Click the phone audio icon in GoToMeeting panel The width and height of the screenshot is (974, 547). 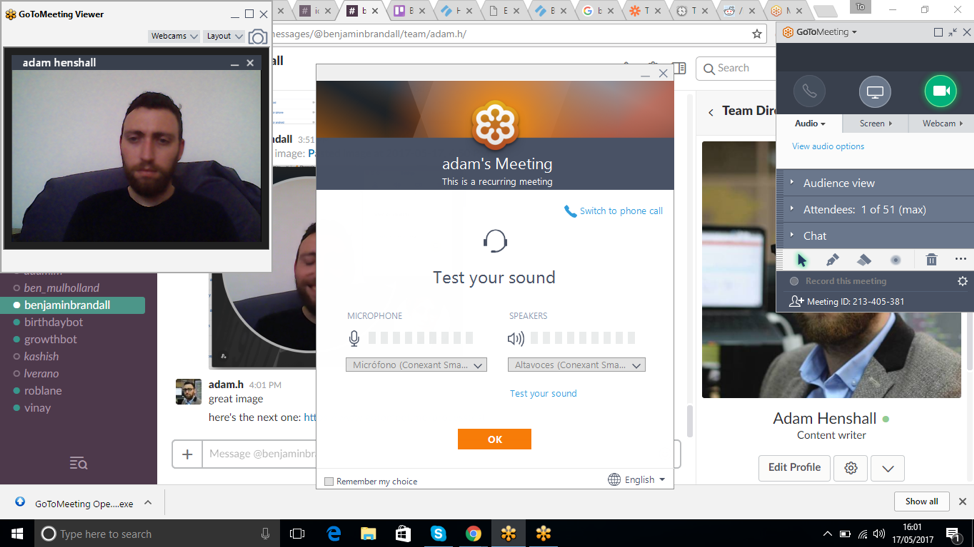809,91
